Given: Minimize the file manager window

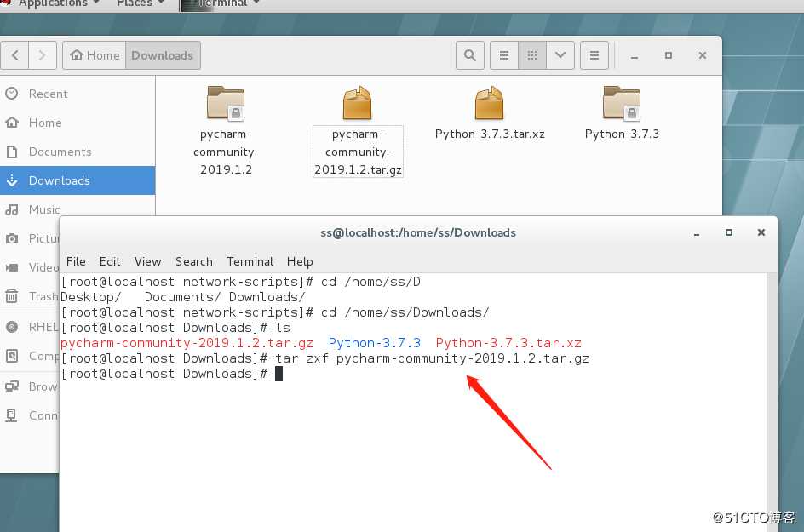Looking at the screenshot, I should pyautogui.click(x=635, y=56).
